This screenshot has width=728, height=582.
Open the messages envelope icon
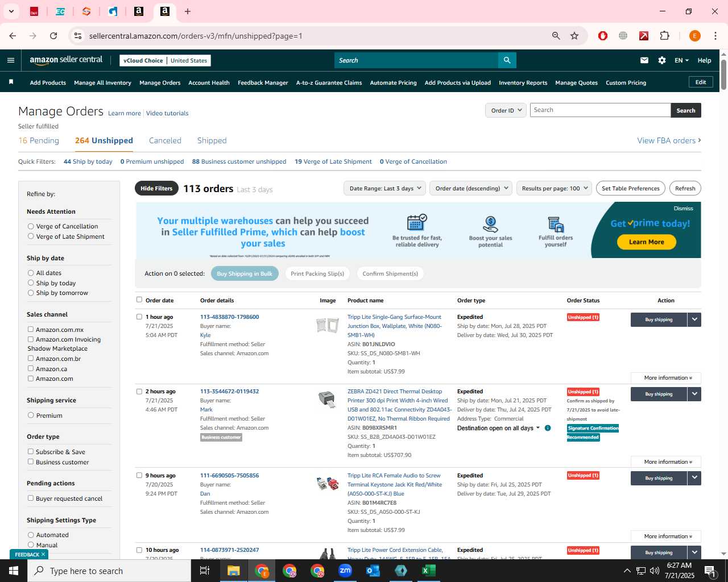click(x=644, y=60)
